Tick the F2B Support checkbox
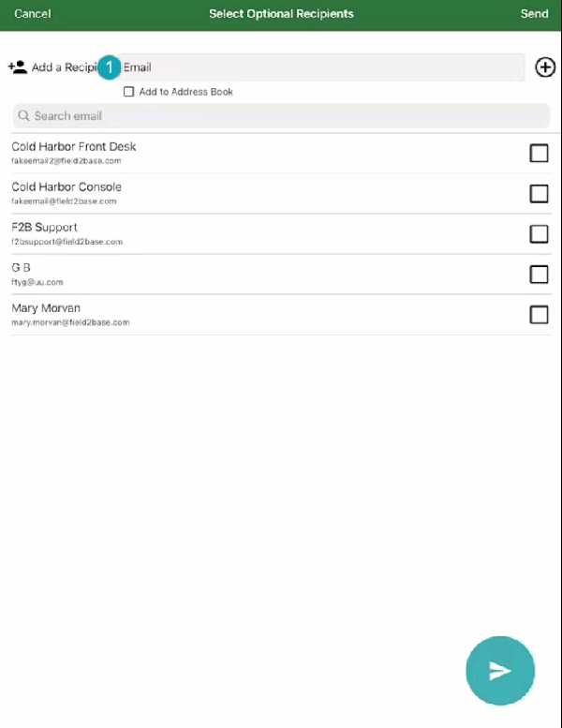Viewport: 562px width, 728px height. point(539,234)
